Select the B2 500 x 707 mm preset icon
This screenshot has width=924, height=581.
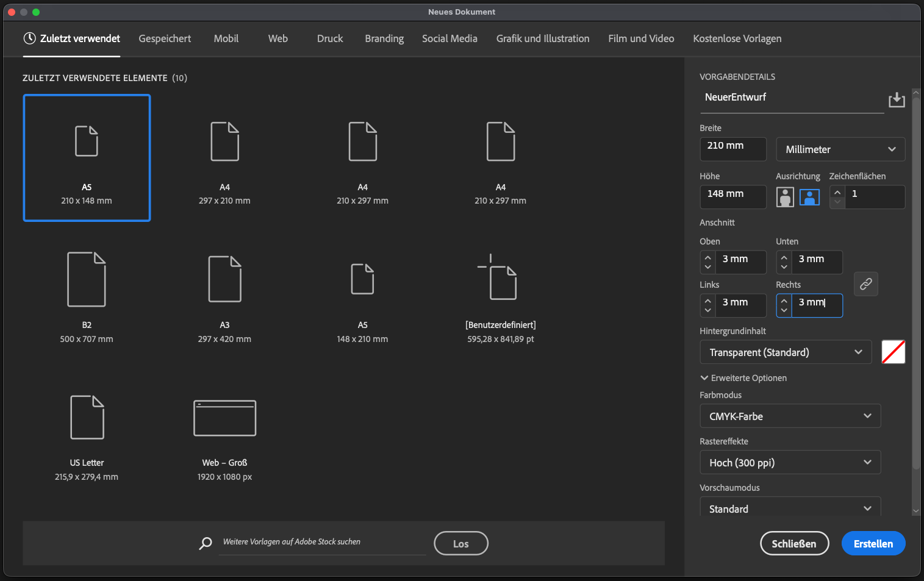(87, 279)
